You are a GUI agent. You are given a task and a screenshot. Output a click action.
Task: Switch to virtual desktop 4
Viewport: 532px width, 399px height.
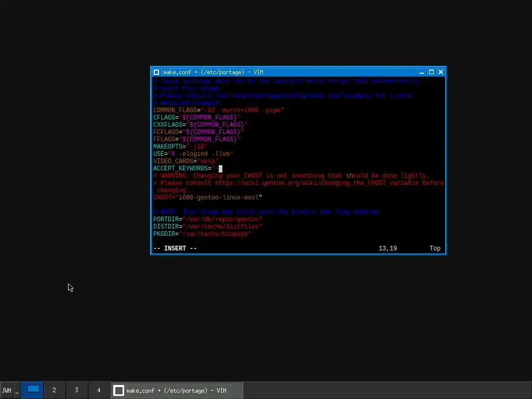(x=99, y=391)
